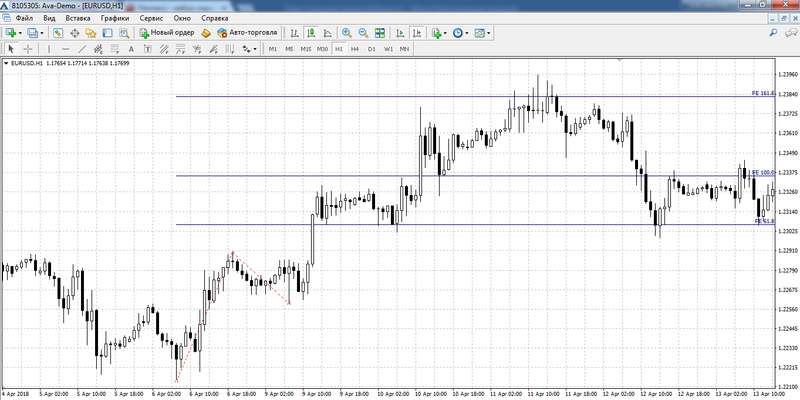Viewport: 800px width, 400px height.
Task: Switch to M1 timeframe
Action: point(272,49)
